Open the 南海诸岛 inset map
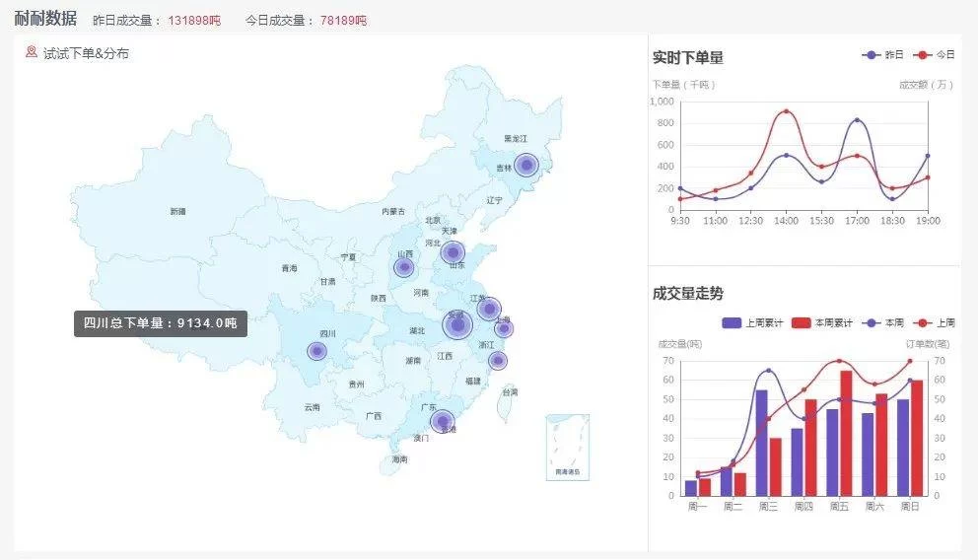Viewport: 978px width, 560px height. point(567,447)
